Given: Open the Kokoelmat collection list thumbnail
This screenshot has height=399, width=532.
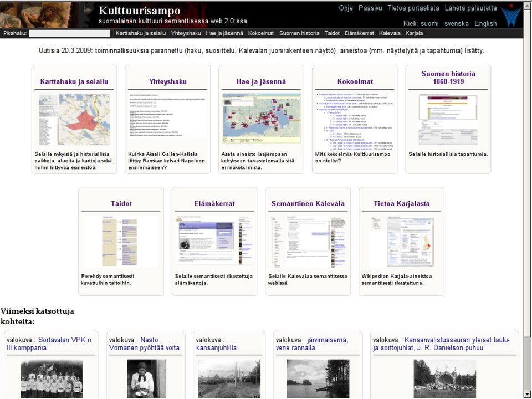Looking at the screenshot, I should (x=355, y=121).
